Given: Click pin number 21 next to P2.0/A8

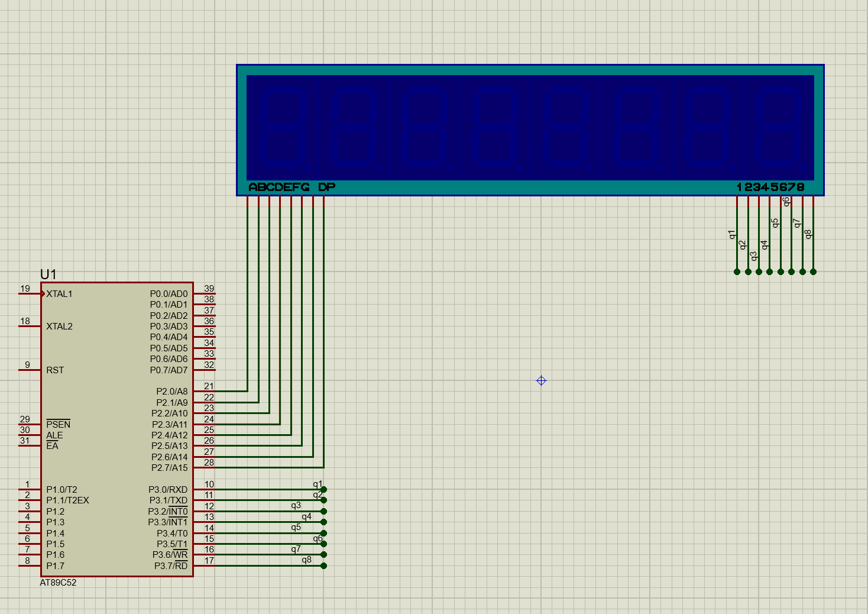Looking at the screenshot, I should coord(209,386).
